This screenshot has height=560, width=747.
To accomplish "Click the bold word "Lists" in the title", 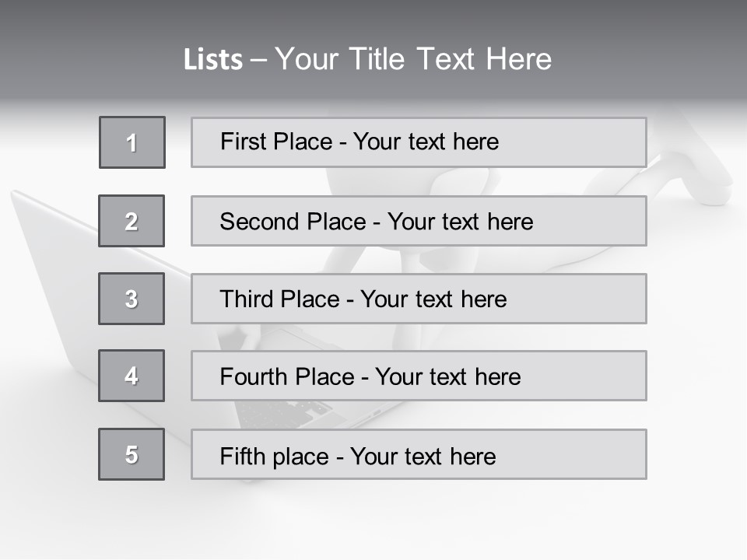I will coord(212,60).
